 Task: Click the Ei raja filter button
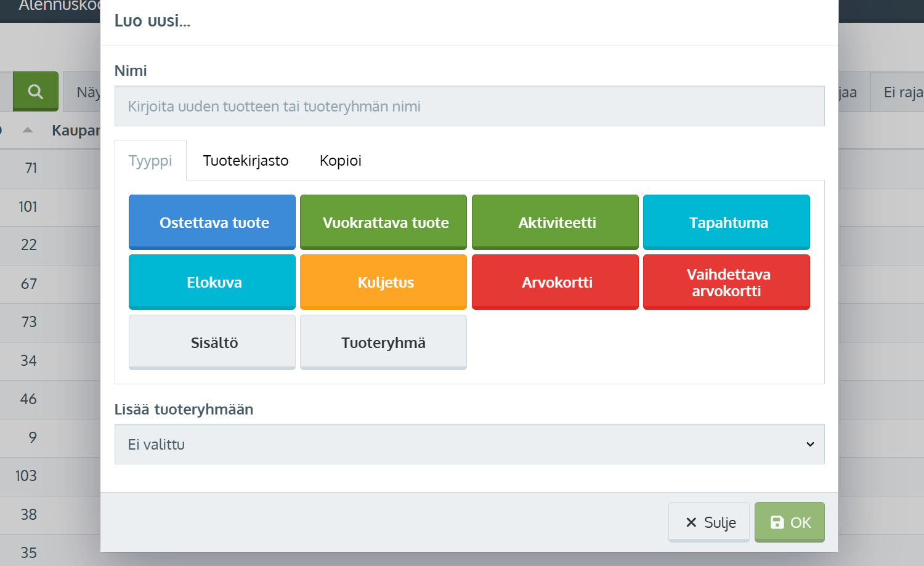(898, 92)
